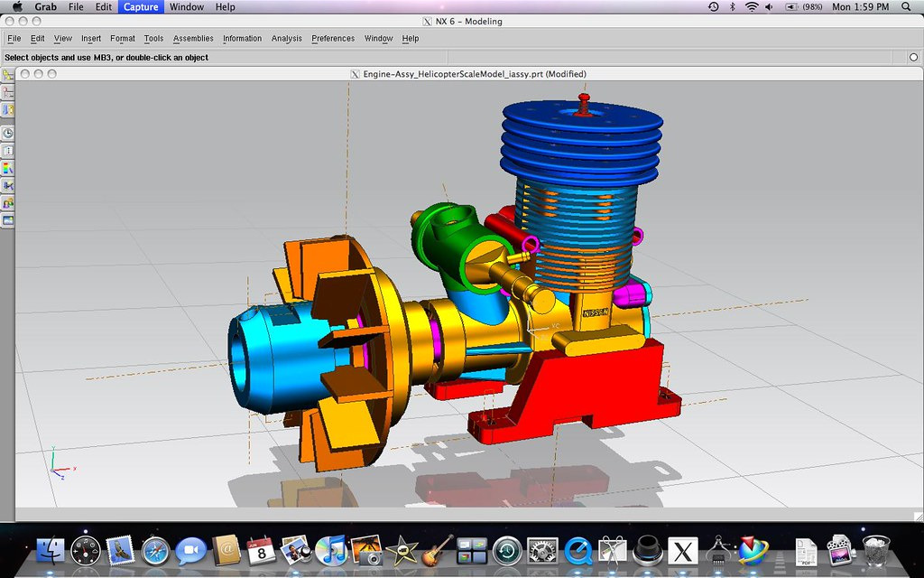Click the information 'i' page sidebar icon
This screenshot has height=578, width=924.
(x=8, y=151)
